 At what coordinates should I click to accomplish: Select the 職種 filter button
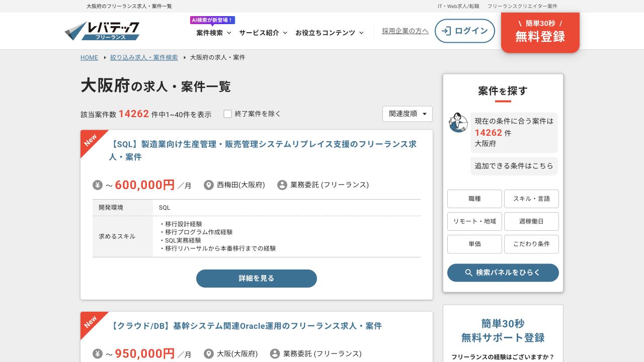coord(474,199)
